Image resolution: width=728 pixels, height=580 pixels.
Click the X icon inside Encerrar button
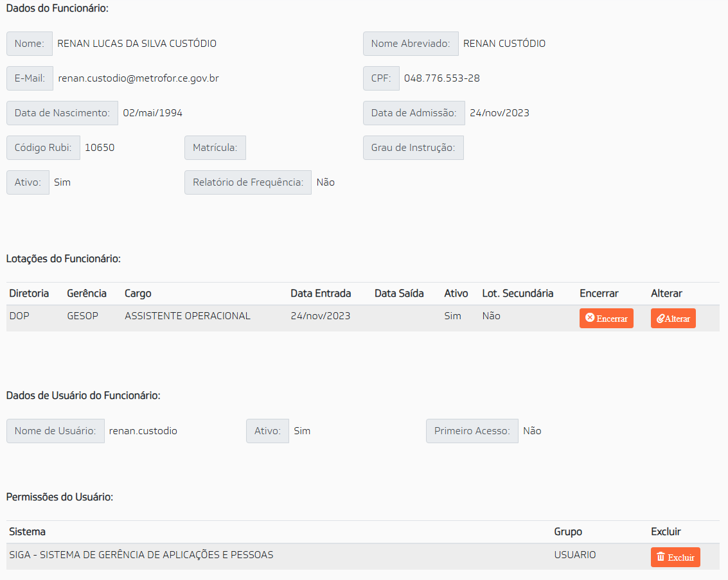click(x=590, y=318)
